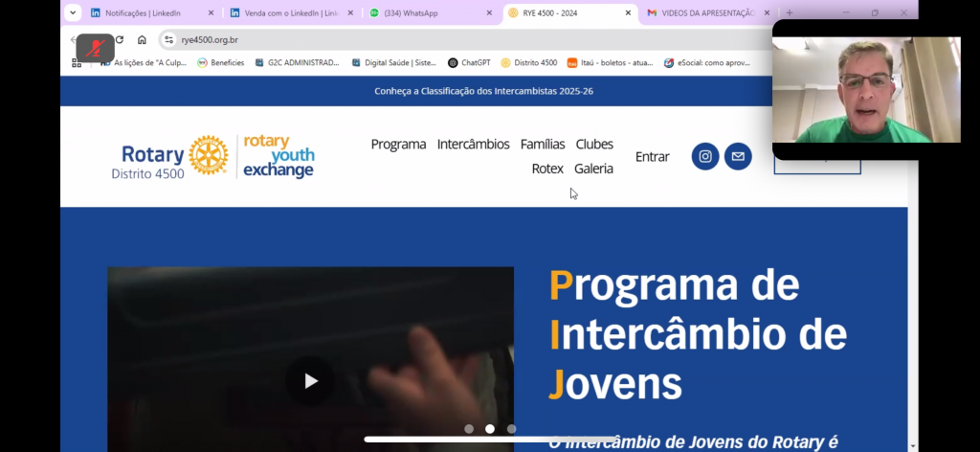Click the muted microphone indicator

point(95,48)
